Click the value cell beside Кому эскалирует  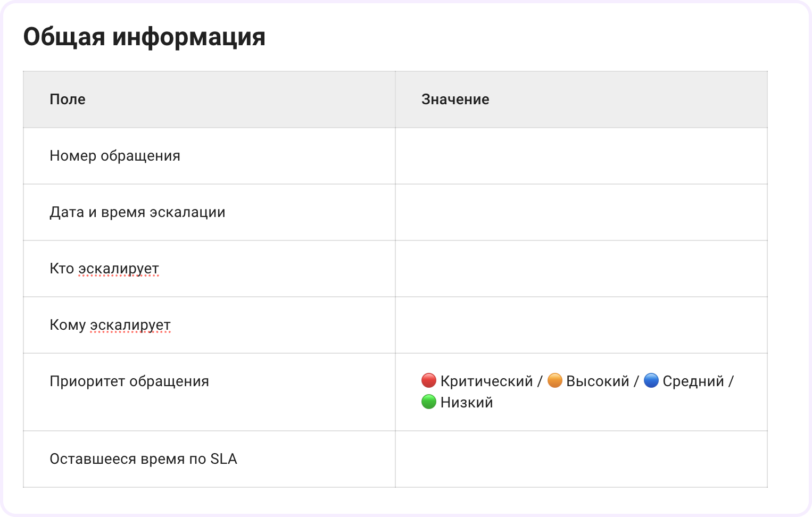pyautogui.click(x=581, y=325)
